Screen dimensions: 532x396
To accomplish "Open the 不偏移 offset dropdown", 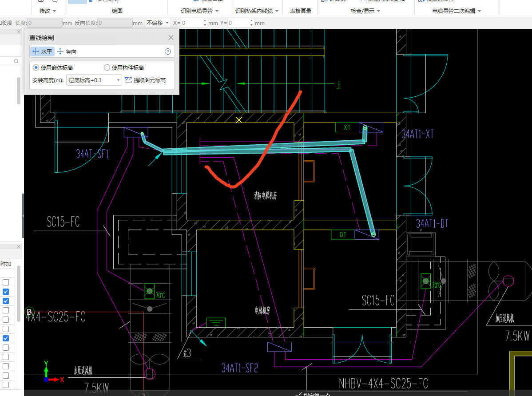I will coord(158,23).
